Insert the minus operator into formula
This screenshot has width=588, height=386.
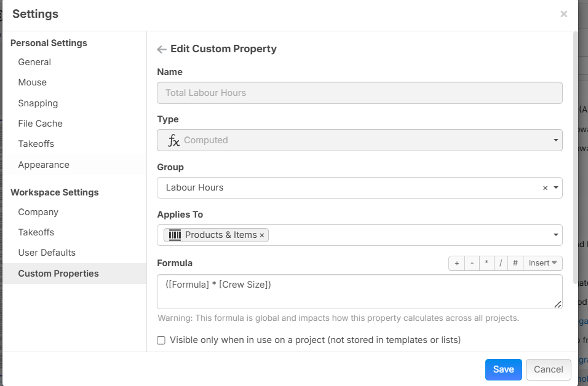pos(471,263)
